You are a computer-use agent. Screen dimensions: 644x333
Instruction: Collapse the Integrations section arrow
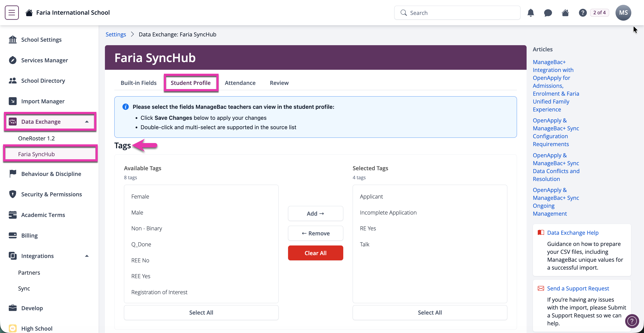click(87, 256)
